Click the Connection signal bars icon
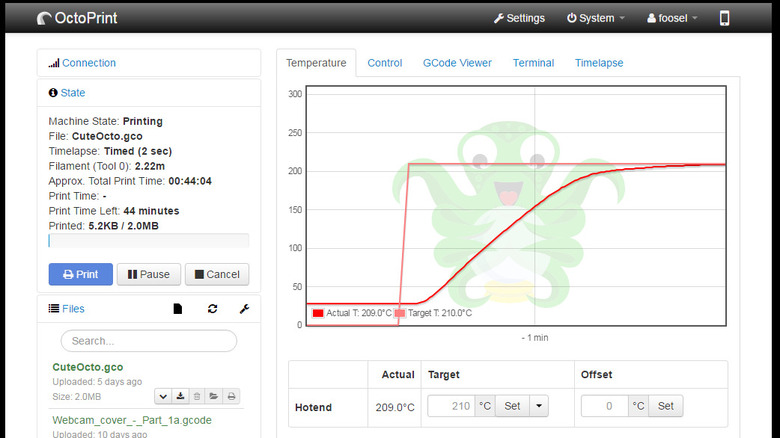Screen dimensions: 780x438 [54, 63]
